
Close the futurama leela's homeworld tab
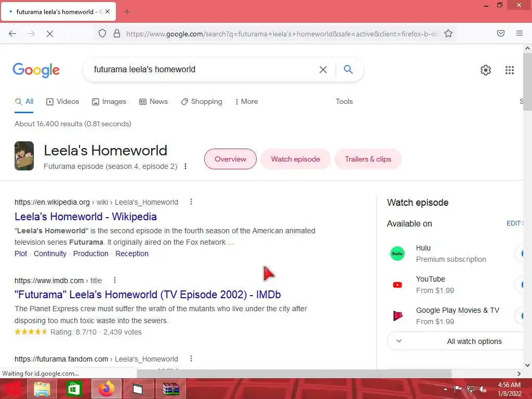(x=108, y=11)
